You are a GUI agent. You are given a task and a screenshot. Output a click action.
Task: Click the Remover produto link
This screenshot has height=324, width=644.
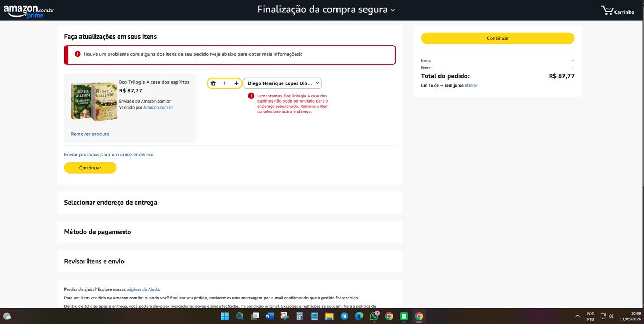click(x=90, y=134)
